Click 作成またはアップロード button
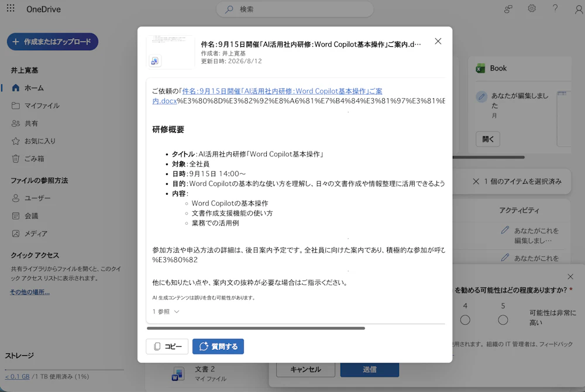 (53, 42)
